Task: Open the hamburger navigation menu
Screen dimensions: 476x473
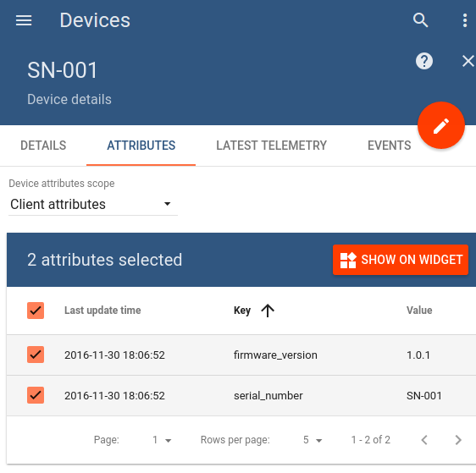Action: (24, 20)
